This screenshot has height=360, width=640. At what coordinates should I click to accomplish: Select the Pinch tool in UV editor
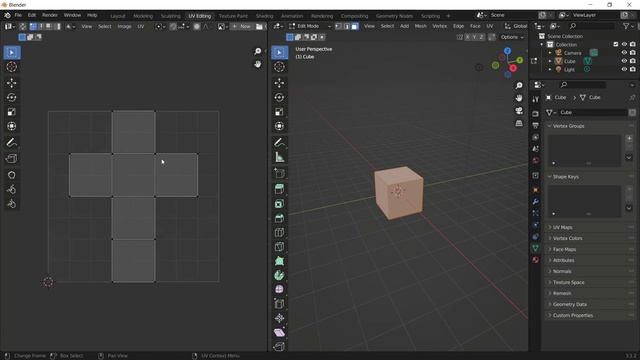pos(11,204)
